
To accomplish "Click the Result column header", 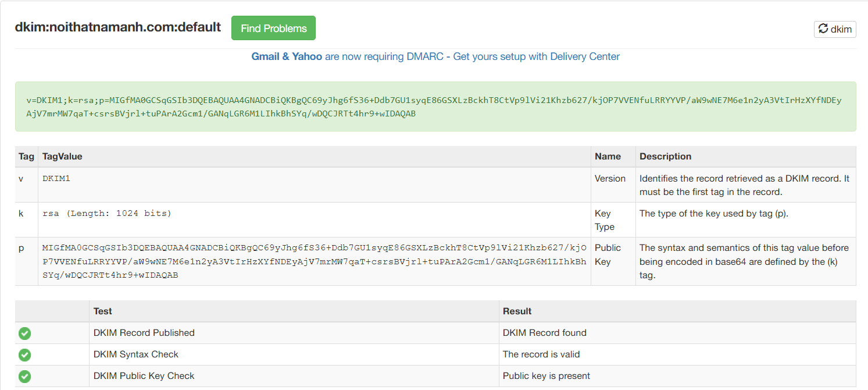I will (x=517, y=311).
